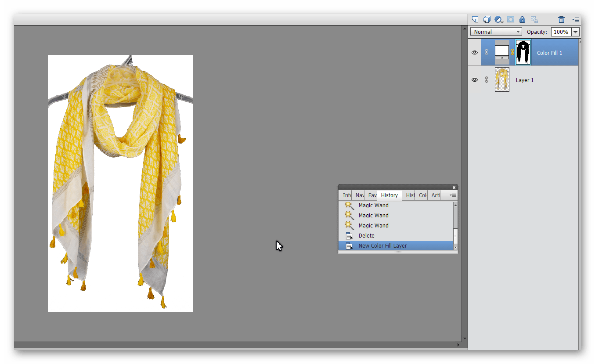595x364 pixels.
Task: Open the blend mode dropdown showing Normal
Action: coord(496,31)
